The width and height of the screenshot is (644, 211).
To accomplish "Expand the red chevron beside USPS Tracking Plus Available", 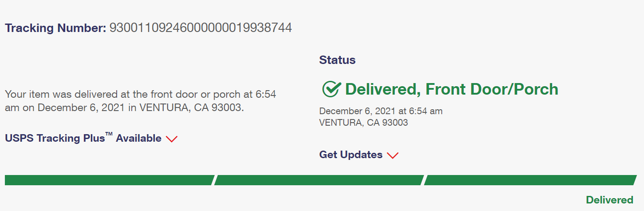I will tap(172, 139).
